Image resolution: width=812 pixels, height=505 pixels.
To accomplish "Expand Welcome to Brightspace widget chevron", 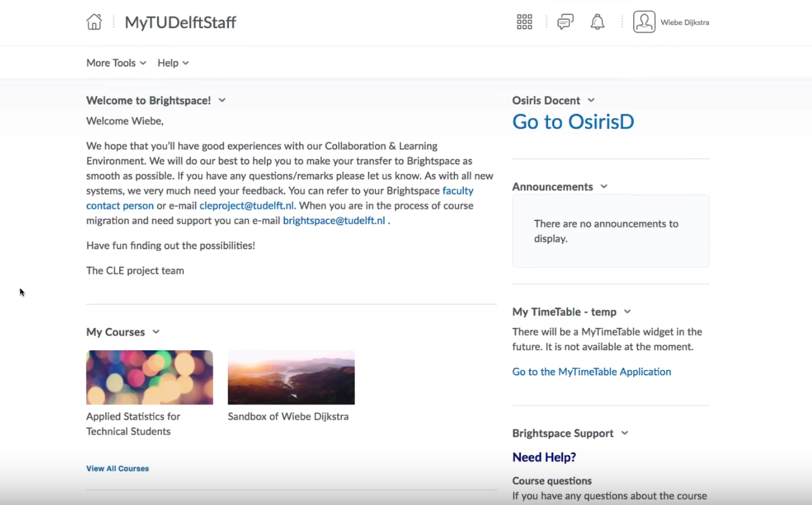I will pos(222,101).
